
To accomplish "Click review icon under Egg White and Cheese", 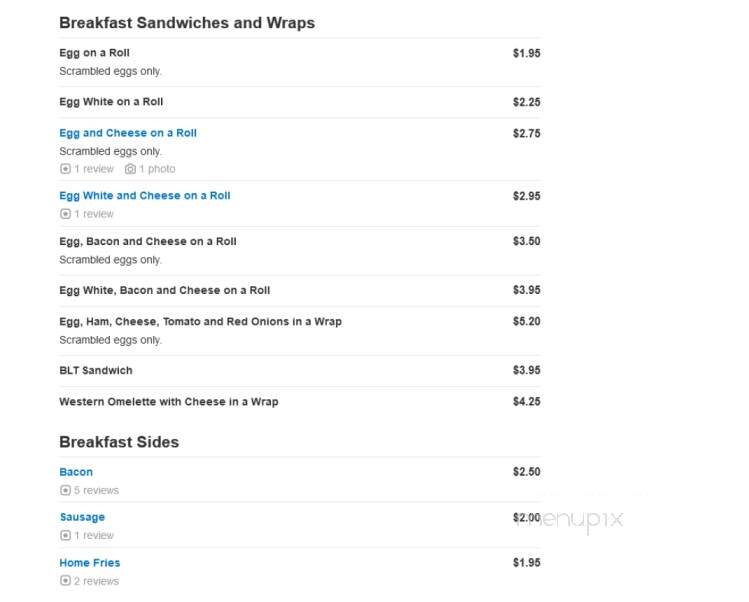I will coord(65,214).
